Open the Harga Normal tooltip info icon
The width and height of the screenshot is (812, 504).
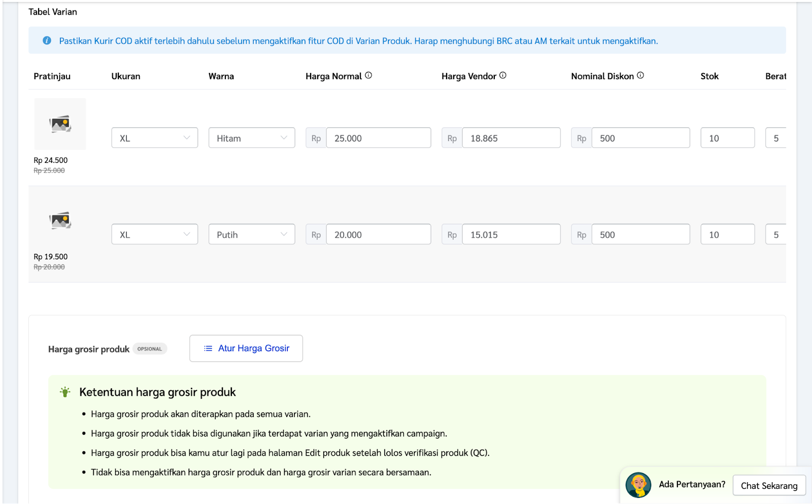pyautogui.click(x=369, y=75)
